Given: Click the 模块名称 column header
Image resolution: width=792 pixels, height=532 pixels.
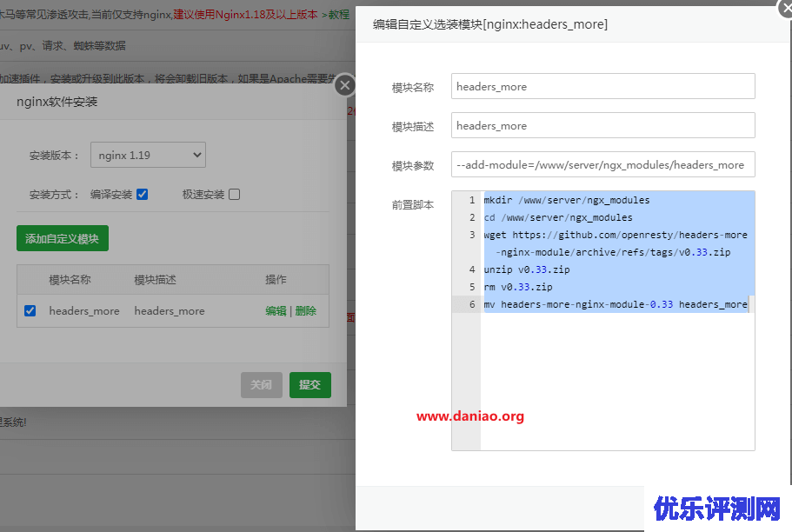Looking at the screenshot, I should (x=70, y=279).
